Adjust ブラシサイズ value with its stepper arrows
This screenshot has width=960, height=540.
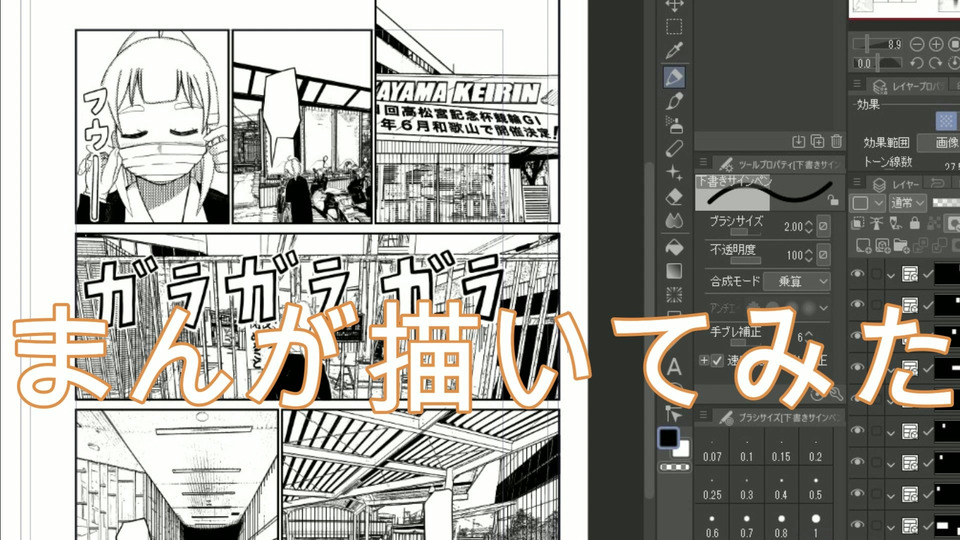(x=809, y=227)
